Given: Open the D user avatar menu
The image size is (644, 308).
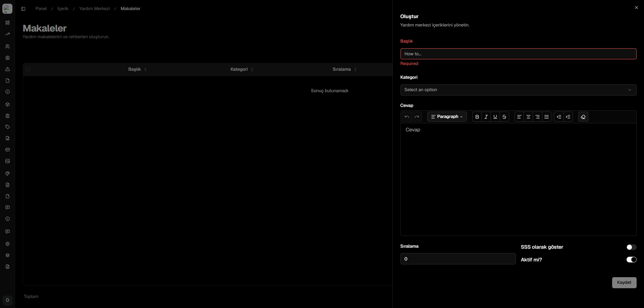Looking at the screenshot, I should (x=7, y=300).
